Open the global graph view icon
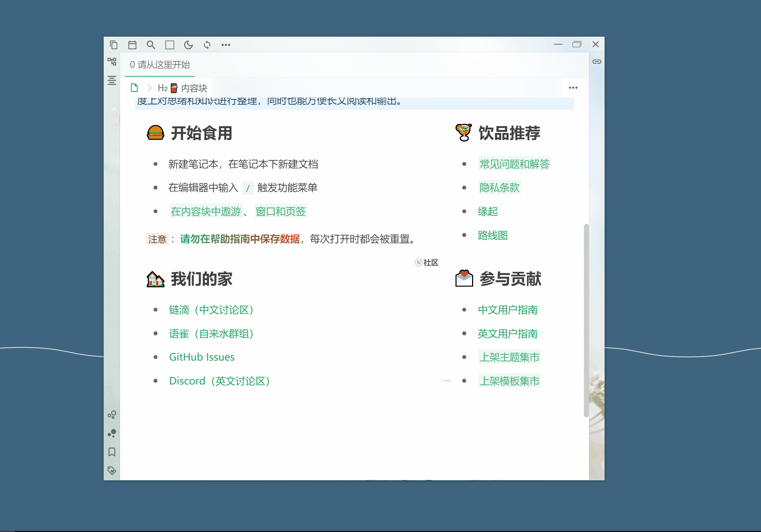Viewport: 761px width, 532px height. 112,433
